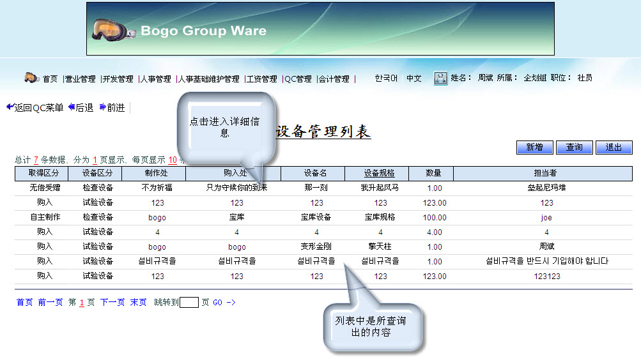
Task: Click the 설비규격을 반드시 기입해야 합니다 cell
Action: tap(547, 261)
